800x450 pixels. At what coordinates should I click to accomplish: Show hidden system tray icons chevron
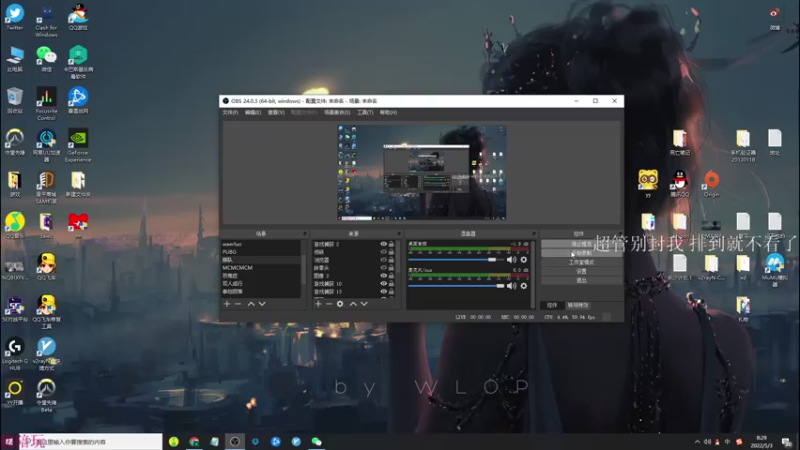tap(697, 442)
